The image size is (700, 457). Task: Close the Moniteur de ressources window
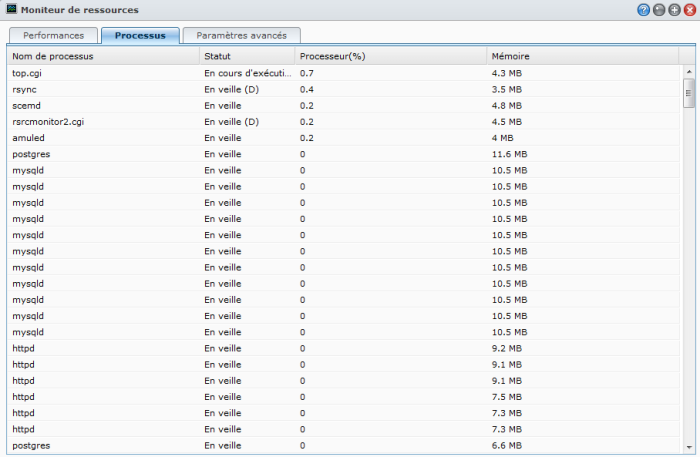point(688,9)
